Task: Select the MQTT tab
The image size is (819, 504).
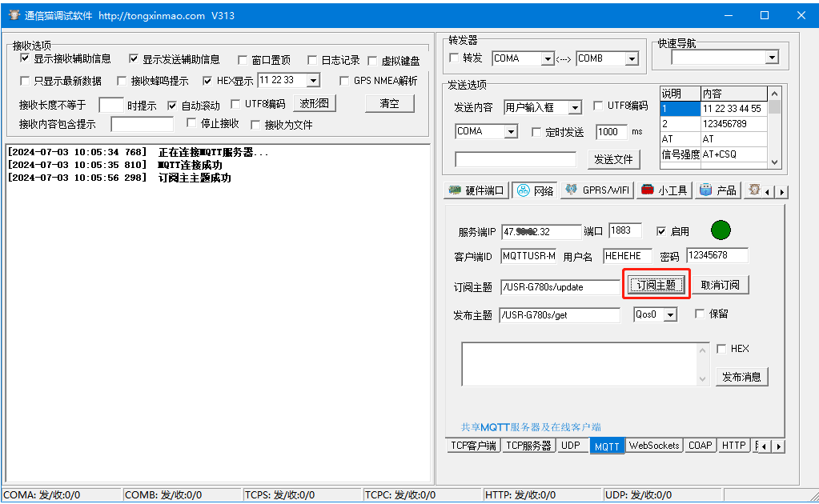Action: click(x=607, y=446)
